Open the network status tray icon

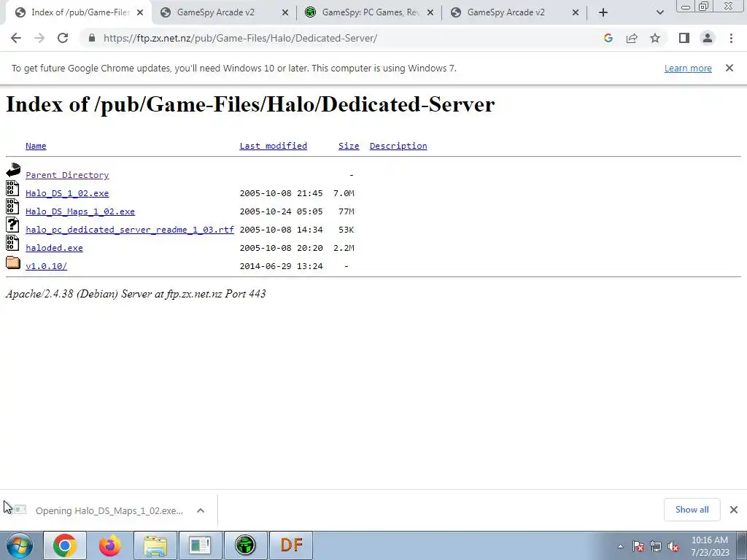(656, 547)
